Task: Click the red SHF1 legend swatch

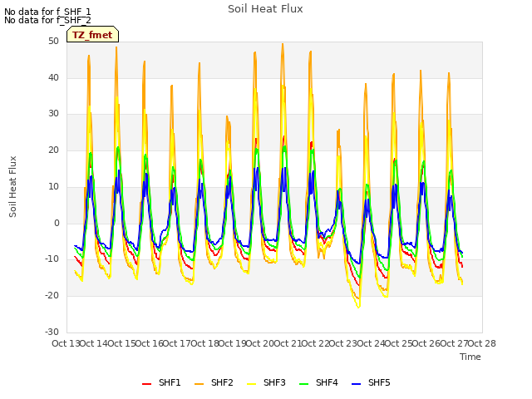Action: [146, 384]
